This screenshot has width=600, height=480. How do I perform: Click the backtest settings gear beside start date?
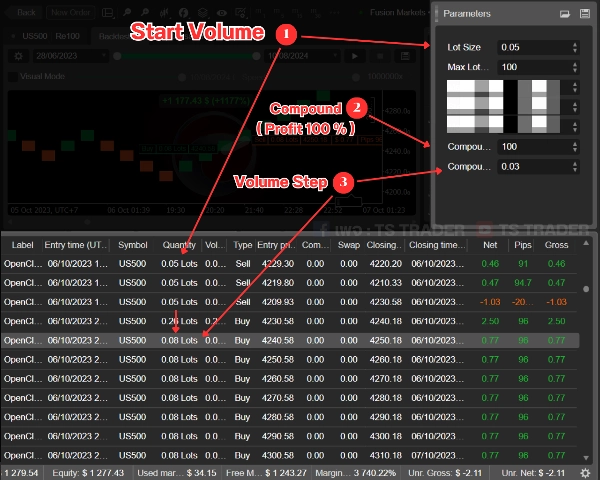[x=19, y=55]
